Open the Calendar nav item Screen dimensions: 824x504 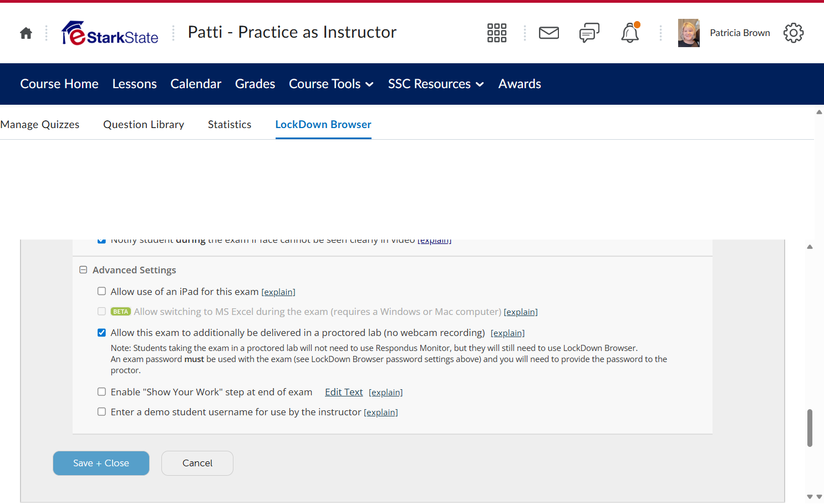point(196,84)
